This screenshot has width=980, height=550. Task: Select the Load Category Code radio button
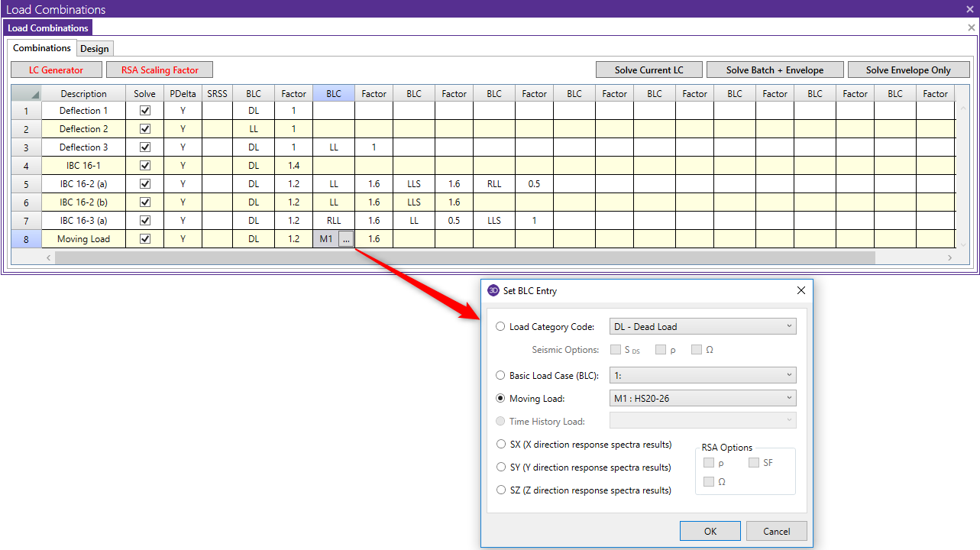tap(500, 326)
